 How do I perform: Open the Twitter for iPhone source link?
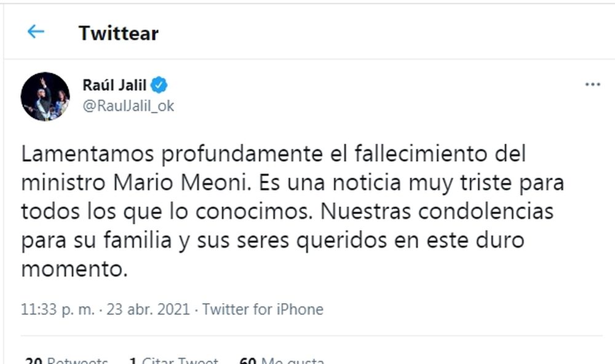click(x=263, y=309)
